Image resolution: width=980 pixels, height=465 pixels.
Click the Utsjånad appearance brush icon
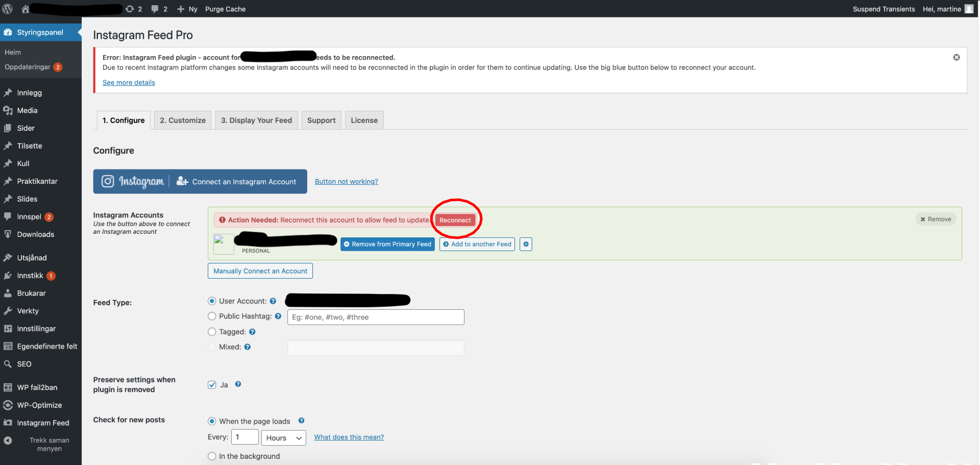pyautogui.click(x=8, y=258)
